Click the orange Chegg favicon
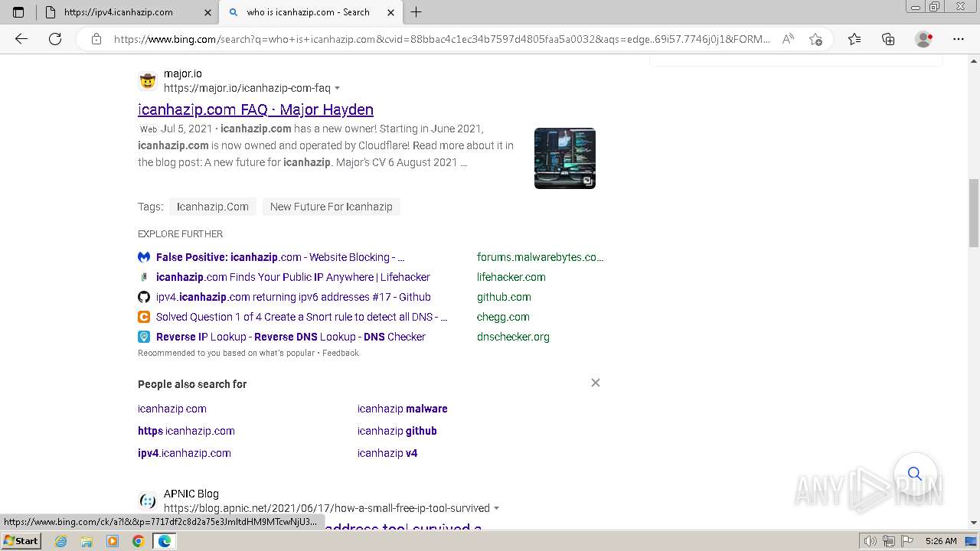The image size is (980, 551). 144,317
